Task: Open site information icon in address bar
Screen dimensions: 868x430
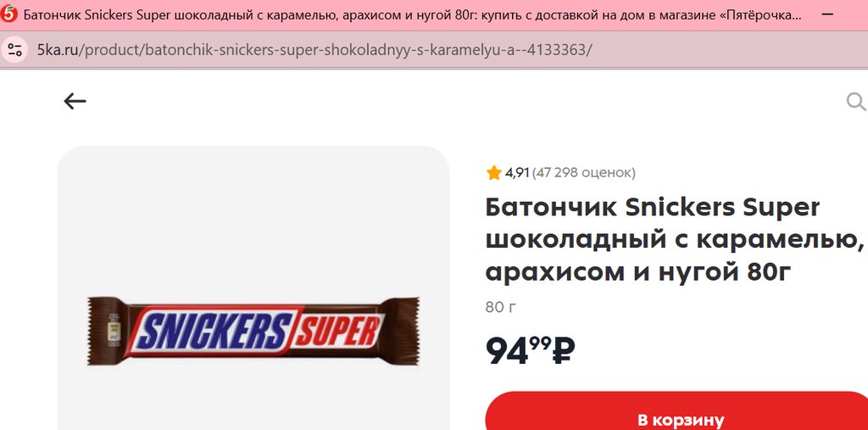Action: (14, 50)
